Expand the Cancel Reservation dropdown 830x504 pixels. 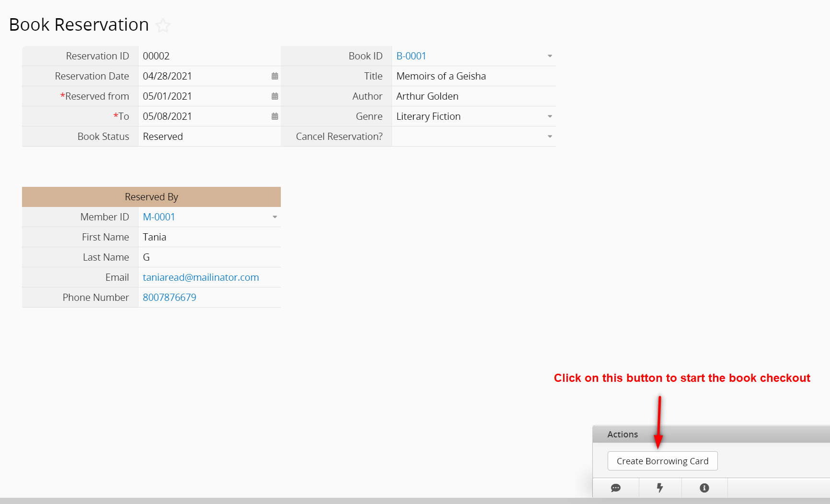coord(550,137)
